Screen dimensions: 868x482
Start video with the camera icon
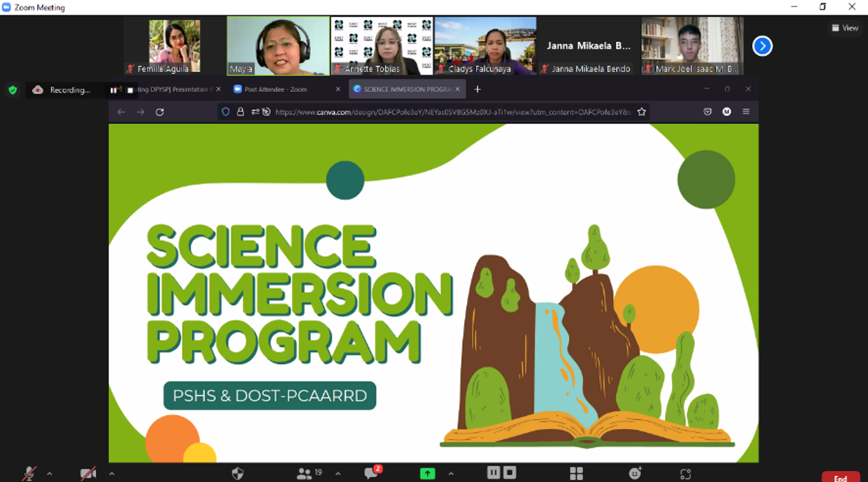88,474
